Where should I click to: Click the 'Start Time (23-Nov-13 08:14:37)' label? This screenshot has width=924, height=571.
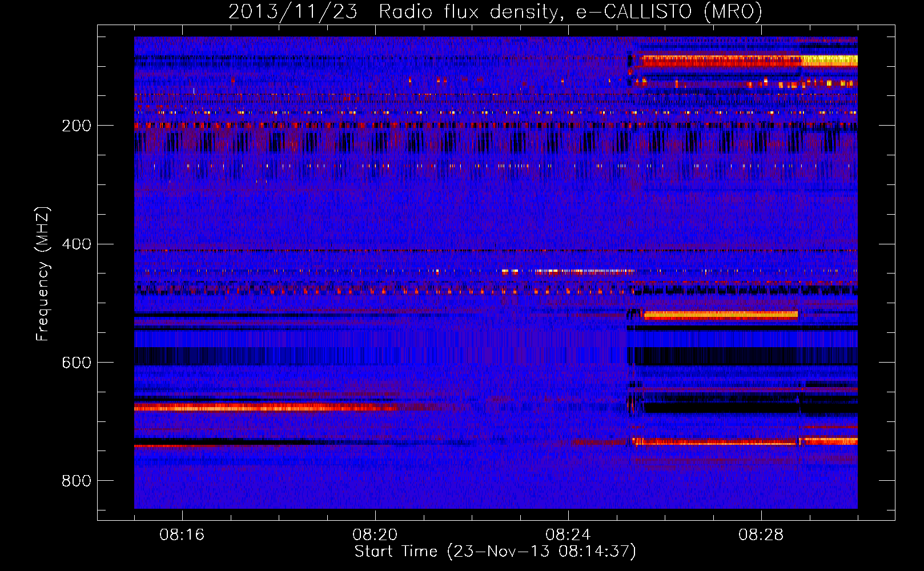point(495,552)
